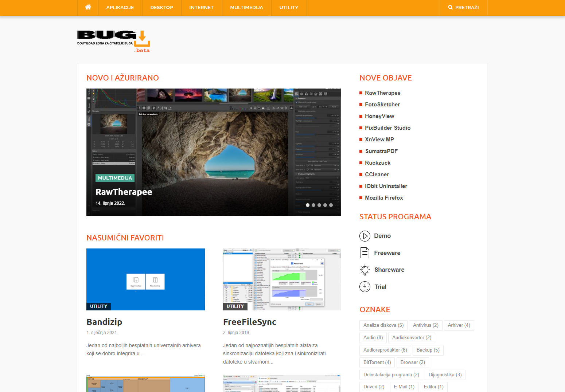Screen dimensions: 565x392
Task: Filter programs by Demo status
Action: pyautogui.click(x=382, y=236)
